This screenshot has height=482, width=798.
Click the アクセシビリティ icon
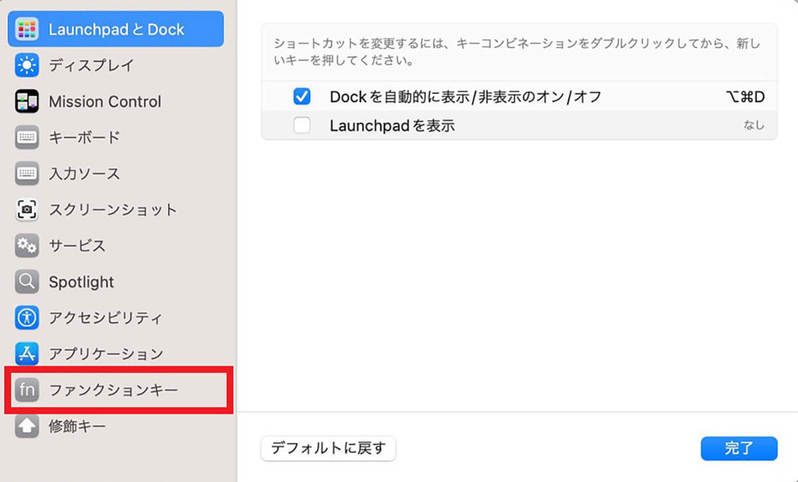[27, 318]
